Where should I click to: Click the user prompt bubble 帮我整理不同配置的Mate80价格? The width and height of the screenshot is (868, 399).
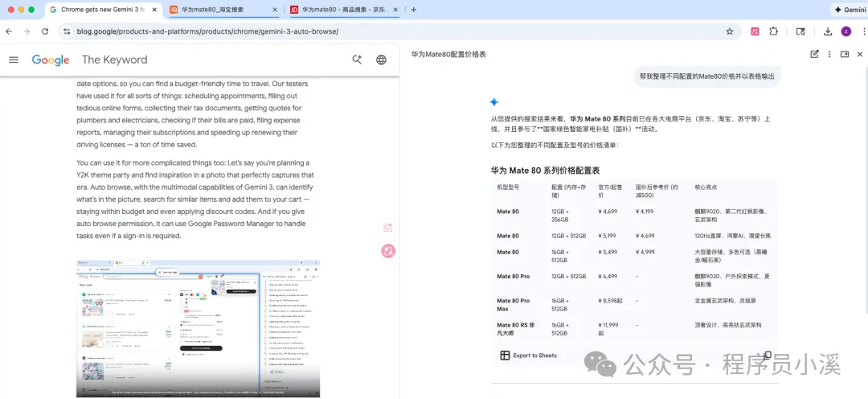pos(707,76)
